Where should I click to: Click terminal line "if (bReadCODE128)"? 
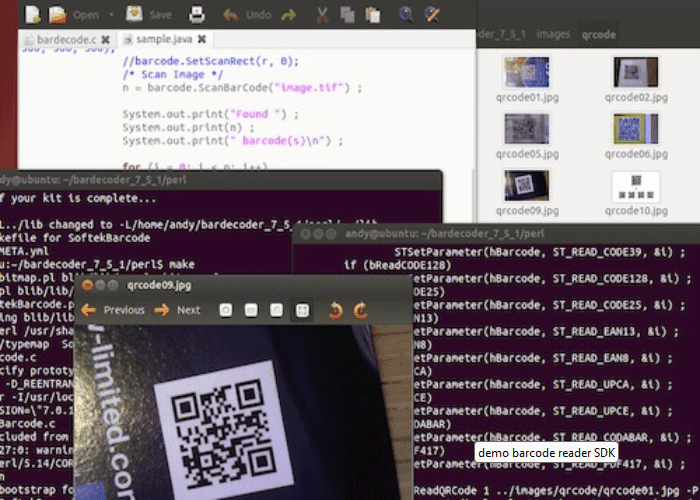point(397,266)
